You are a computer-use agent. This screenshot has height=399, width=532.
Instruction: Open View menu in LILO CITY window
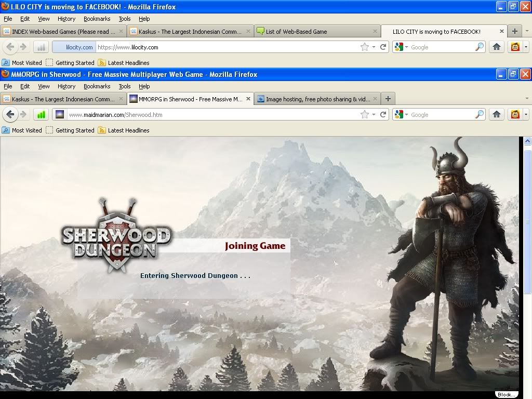(44, 19)
